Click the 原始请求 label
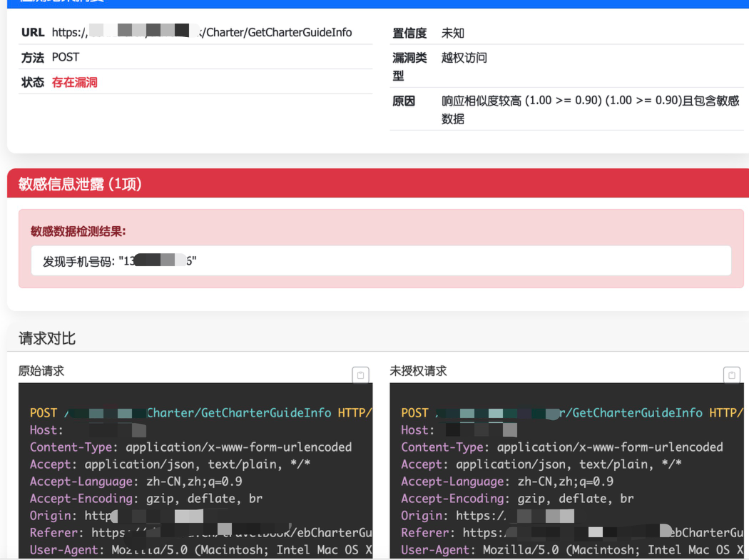This screenshot has height=560, width=749. [x=41, y=371]
